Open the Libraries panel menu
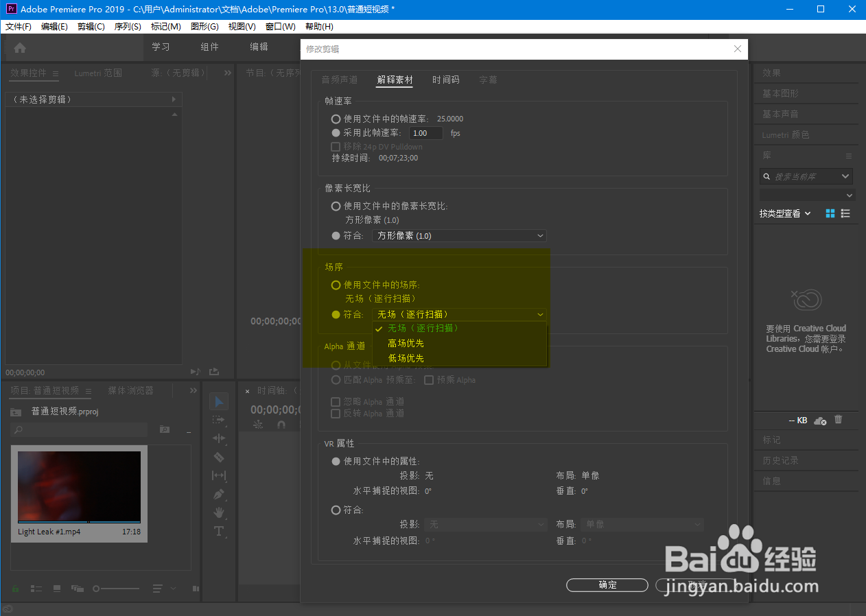This screenshot has width=866, height=616. point(849,156)
